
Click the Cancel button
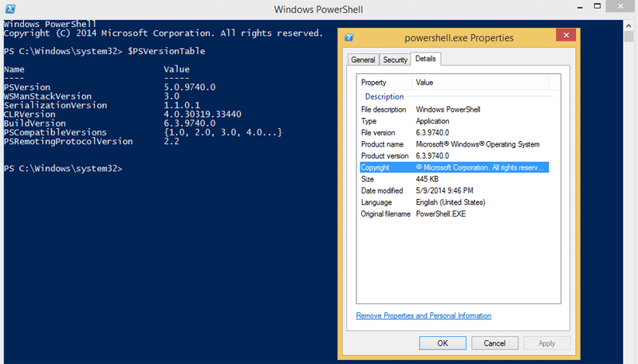pyautogui.click(x=494, y=342)
